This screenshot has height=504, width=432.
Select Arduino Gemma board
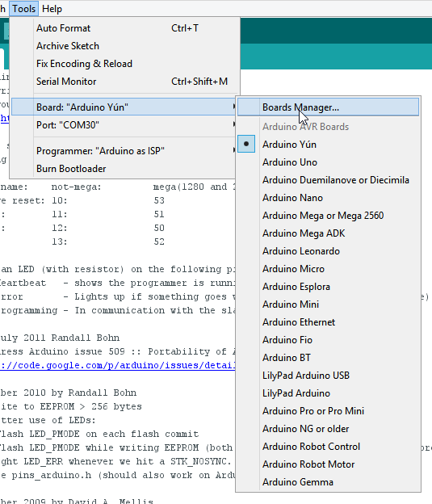point(328,482)
